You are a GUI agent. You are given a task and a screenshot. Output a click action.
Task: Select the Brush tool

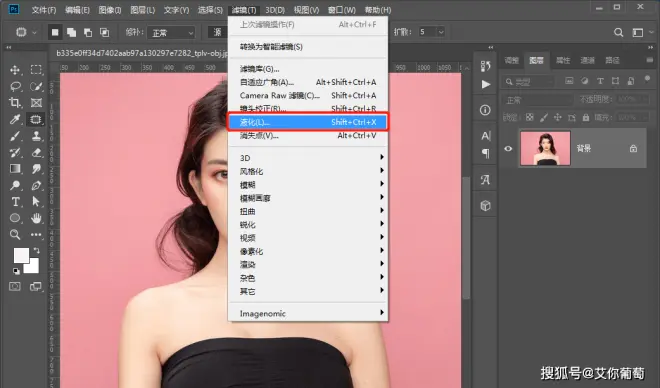15,136
